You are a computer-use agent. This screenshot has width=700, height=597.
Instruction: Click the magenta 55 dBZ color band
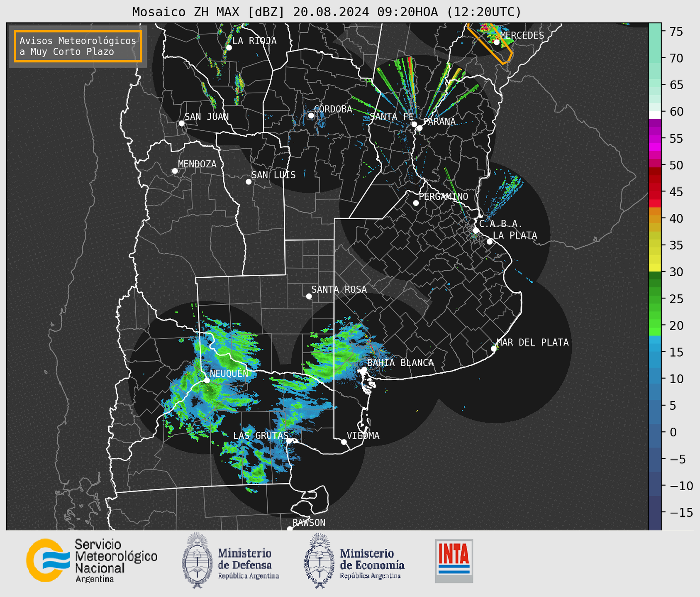(655, 139)
